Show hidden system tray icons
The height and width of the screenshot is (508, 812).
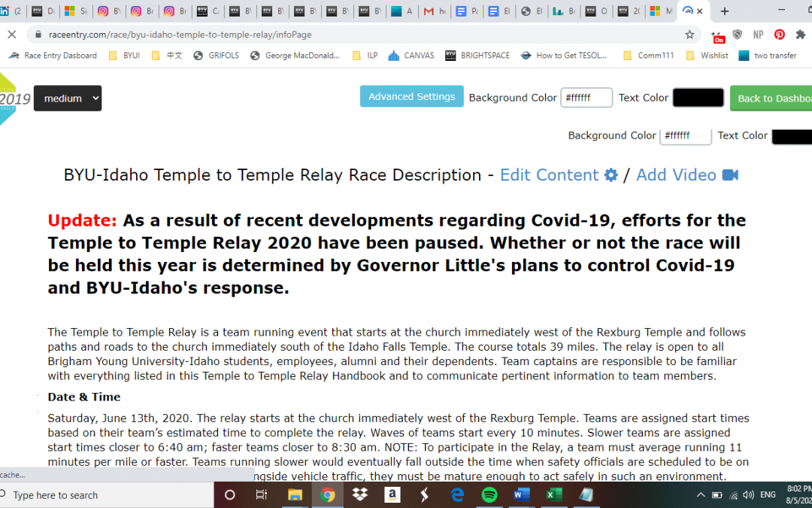[701, 494]
